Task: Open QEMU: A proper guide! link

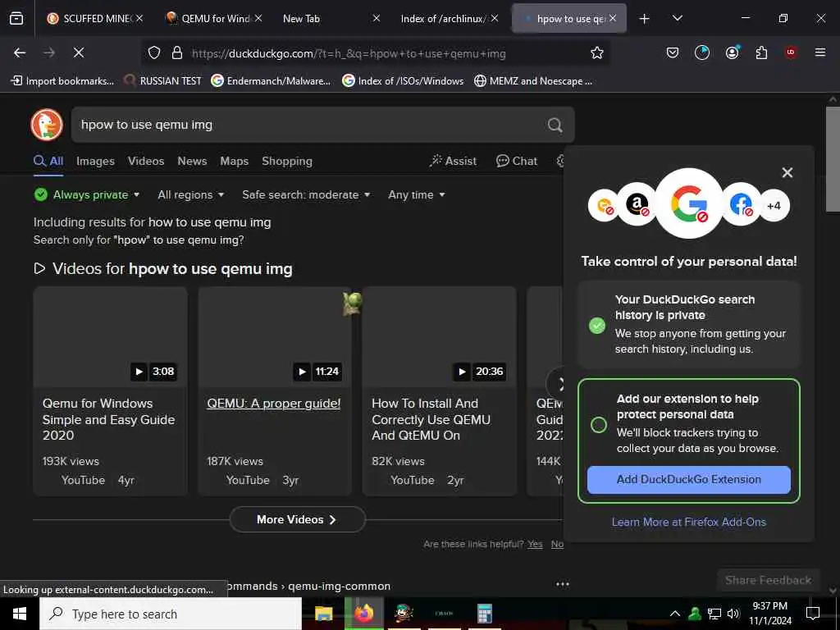Action: (x=274, y=404)
